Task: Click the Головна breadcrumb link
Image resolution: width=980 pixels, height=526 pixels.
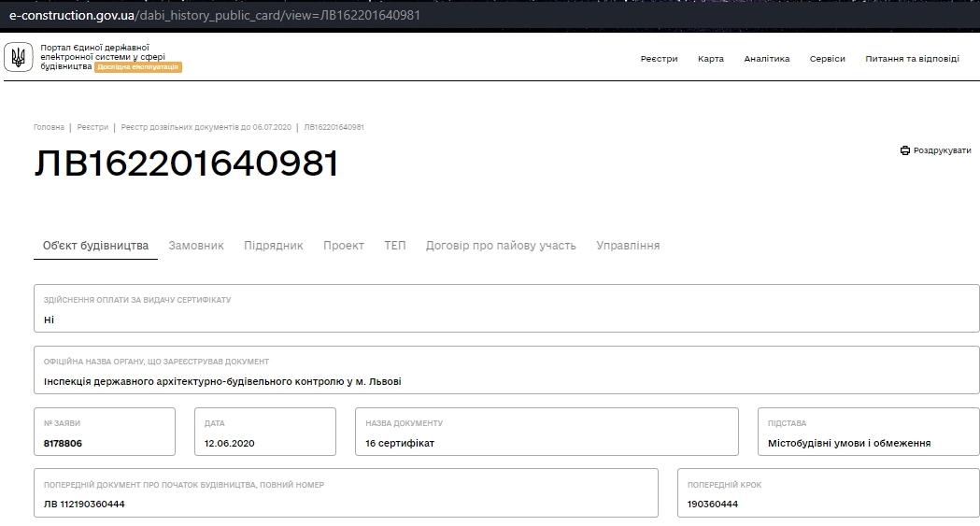Action: [x=49, y=127]
